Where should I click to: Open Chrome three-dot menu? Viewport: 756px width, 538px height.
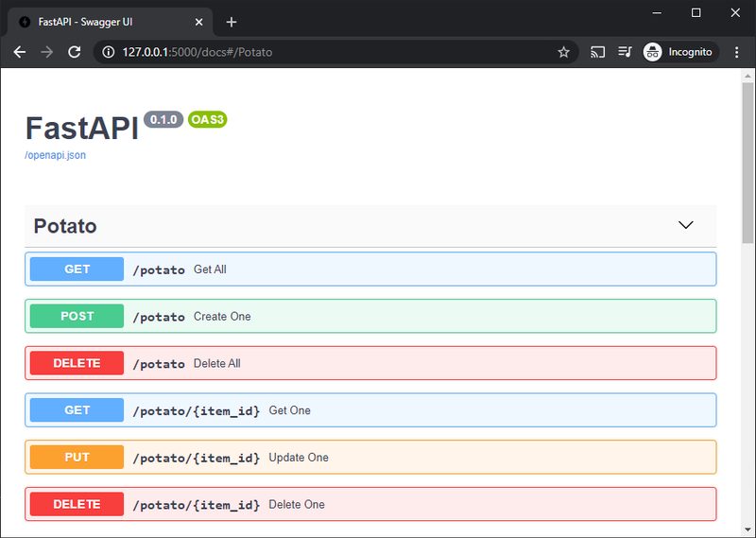tap(737, 52)
